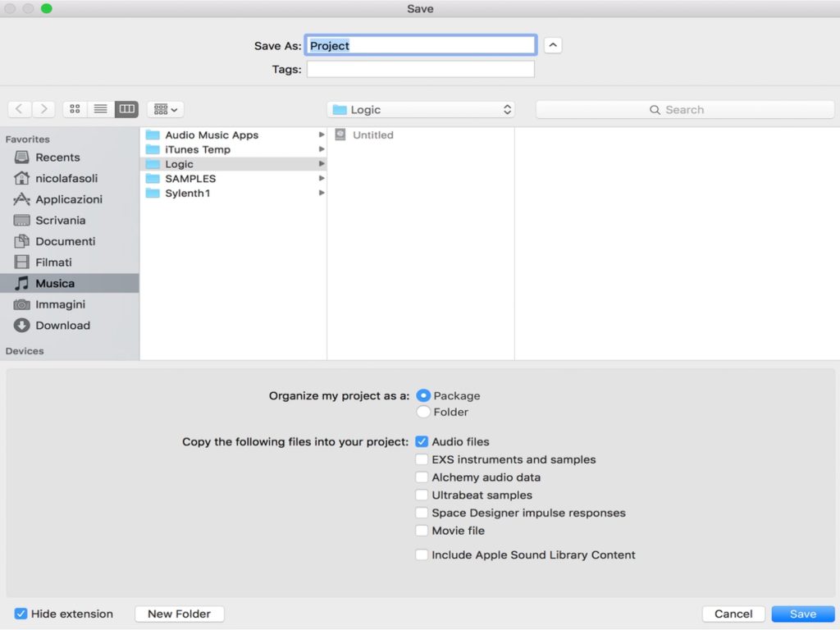The width and height of the screenshot is (840, 630).
Task: Select the Audio Music Apps folder
Action: tap(212, 135)
